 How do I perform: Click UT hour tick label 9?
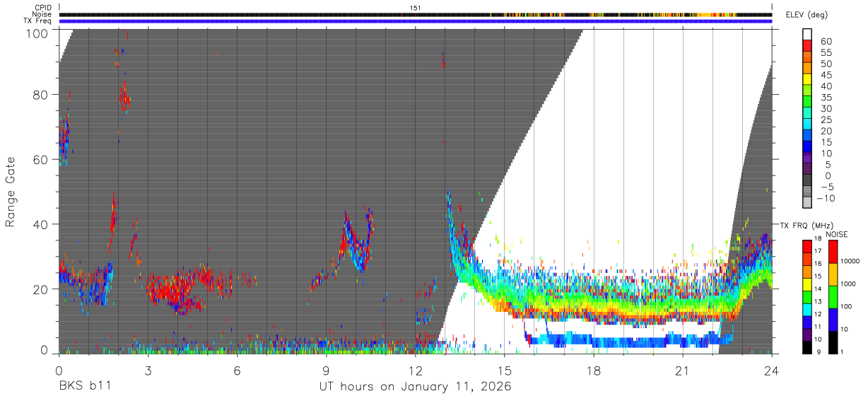(326, 370)
